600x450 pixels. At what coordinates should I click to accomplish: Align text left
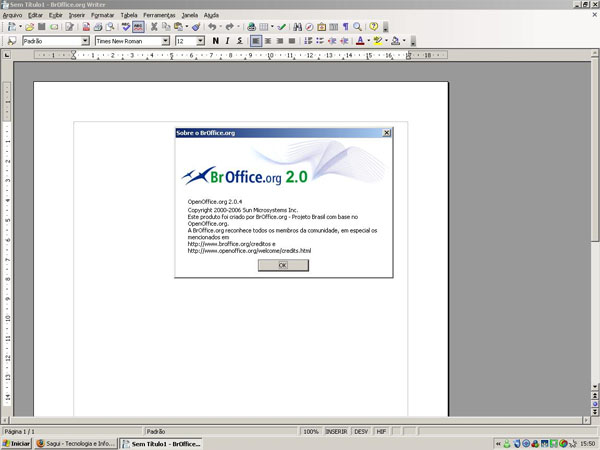coord(256,41)
